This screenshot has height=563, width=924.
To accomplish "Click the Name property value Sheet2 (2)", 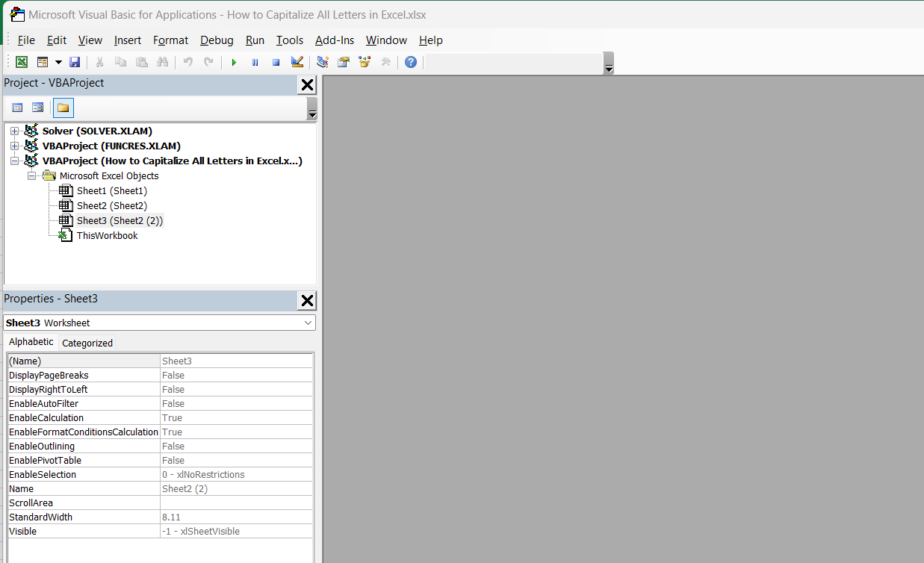I will (x=237, y=489).
